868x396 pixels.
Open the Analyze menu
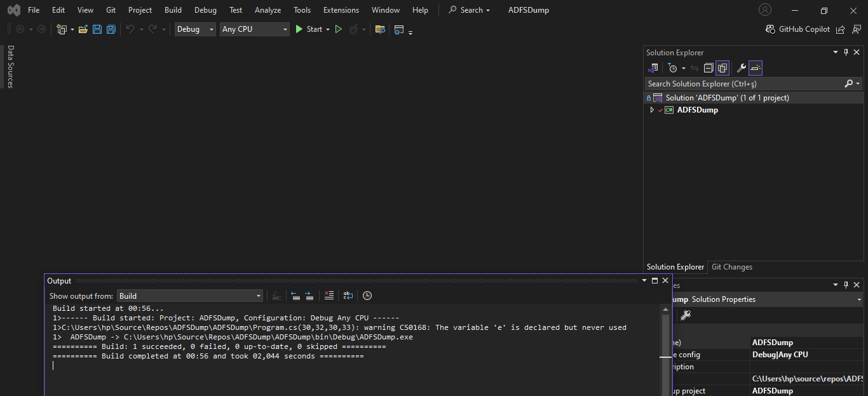[x=268, y=10]
